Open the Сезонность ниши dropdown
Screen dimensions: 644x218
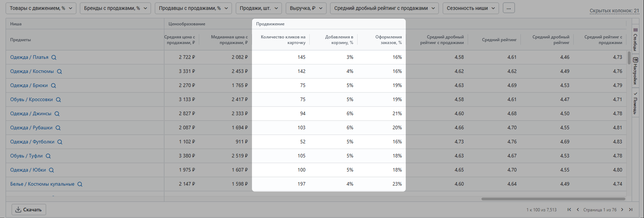(471, 8)
